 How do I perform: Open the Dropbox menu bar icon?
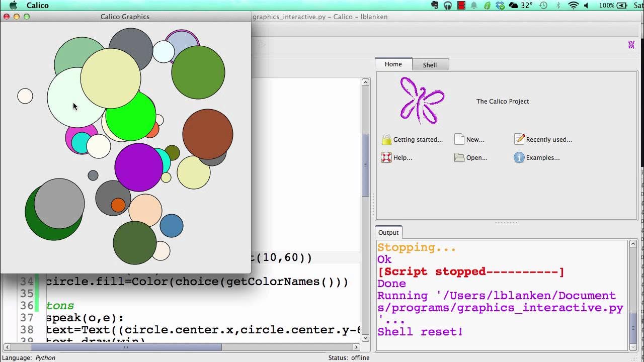coord(500,6)
